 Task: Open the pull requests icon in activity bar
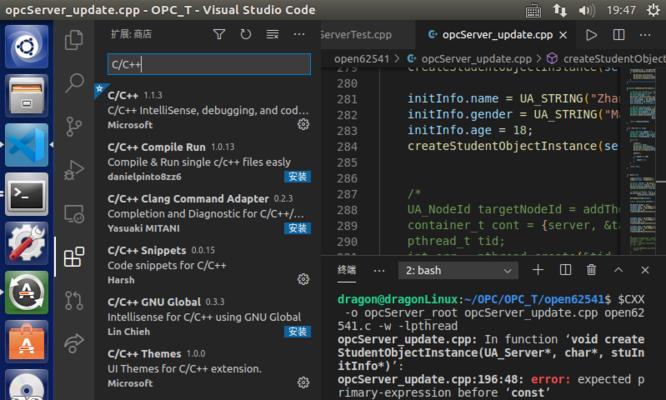[74, 301]
